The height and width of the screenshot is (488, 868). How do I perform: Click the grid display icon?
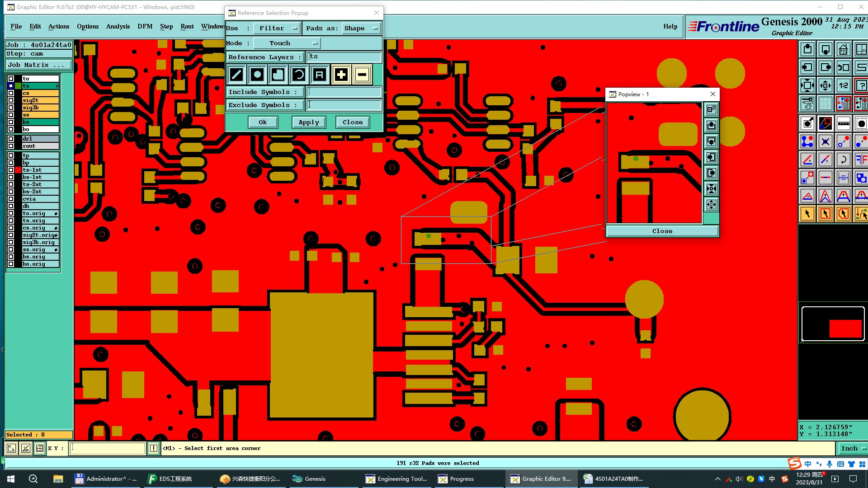(x=825, y=103)
